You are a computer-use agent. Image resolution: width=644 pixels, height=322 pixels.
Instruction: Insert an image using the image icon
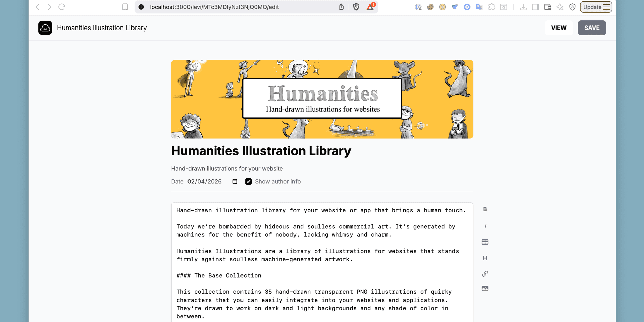[x=485, y=288]
